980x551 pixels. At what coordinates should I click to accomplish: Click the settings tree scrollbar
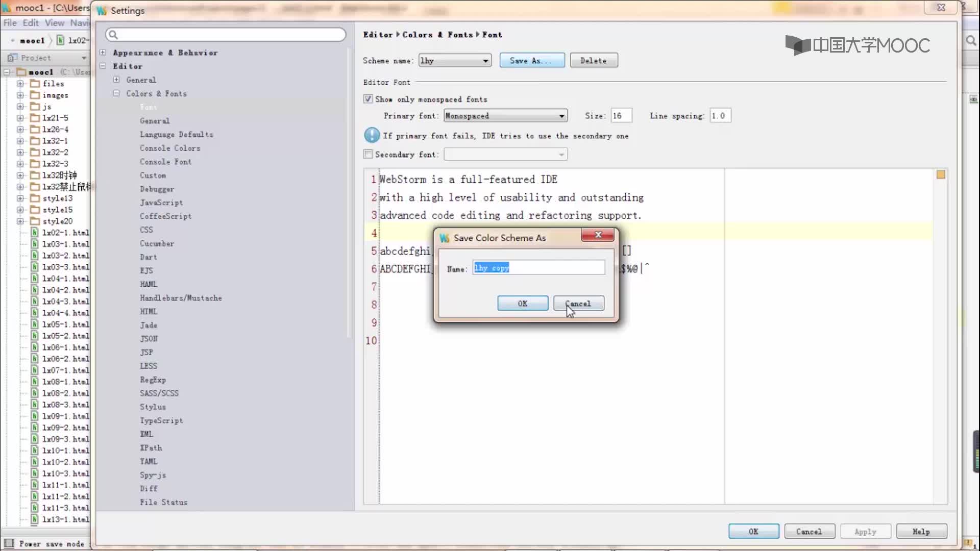349,193
